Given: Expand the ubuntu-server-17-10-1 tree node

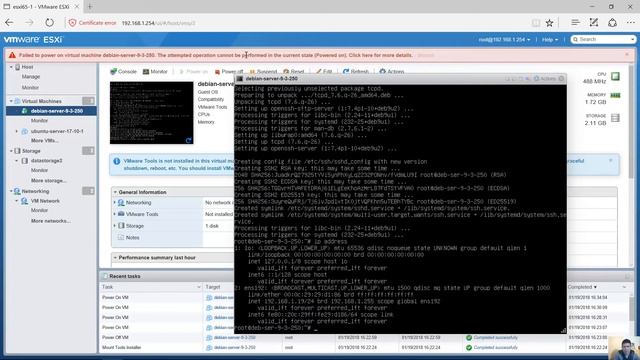Looking at the screenshot, I should (x=17, y=131).
